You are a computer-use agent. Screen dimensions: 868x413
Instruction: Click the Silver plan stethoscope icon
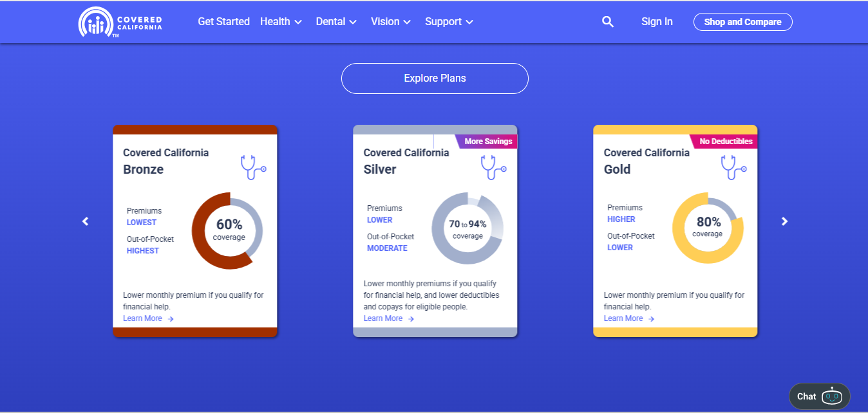(x=493, y=167)
